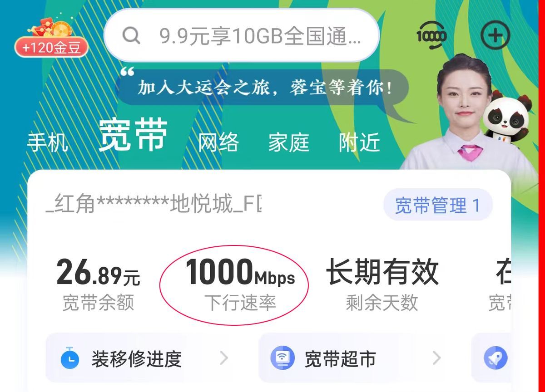Open the 10000 customer service icon
The width and height of the screenshot is (545, 392).
click(x=431, y=35)
